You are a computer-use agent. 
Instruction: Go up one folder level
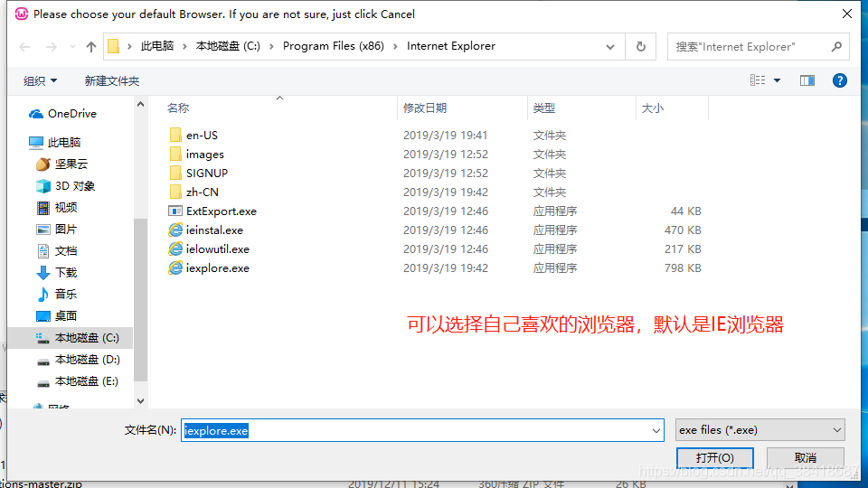coord(91,47)
